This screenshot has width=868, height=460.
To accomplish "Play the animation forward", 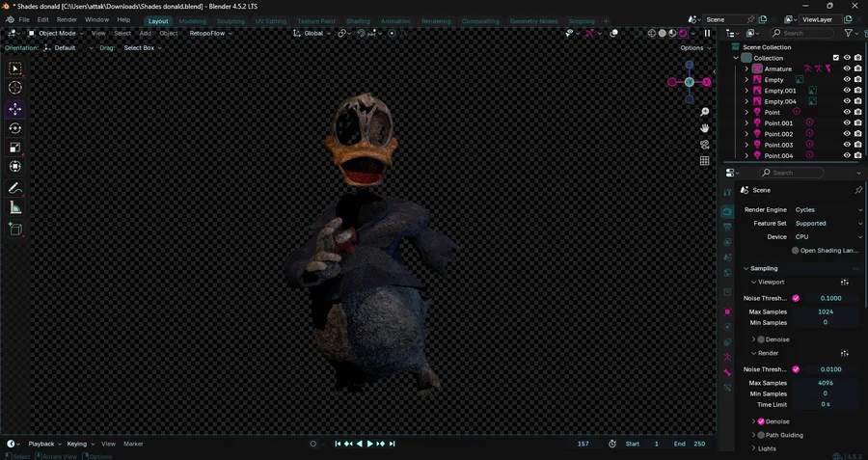I will click(x=369, y=444).
